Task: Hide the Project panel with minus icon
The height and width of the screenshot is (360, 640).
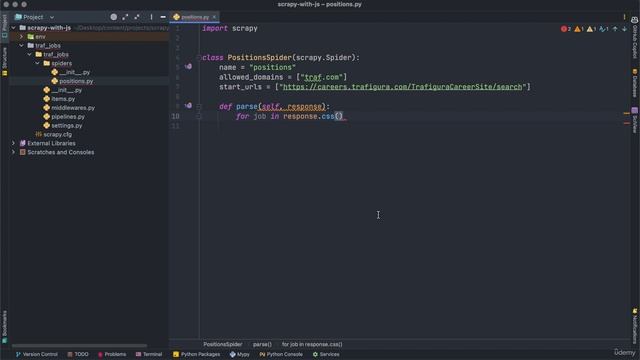Action: coord(163,17)
